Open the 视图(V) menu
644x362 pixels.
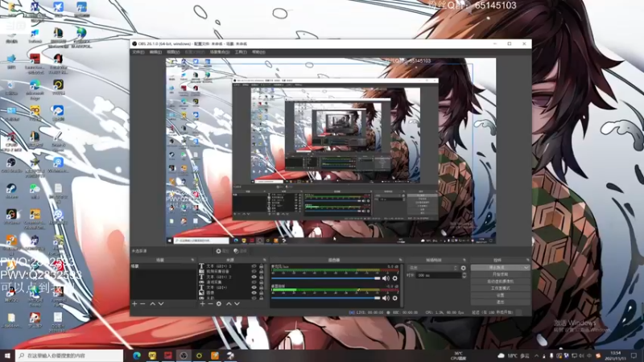point(173,52)
